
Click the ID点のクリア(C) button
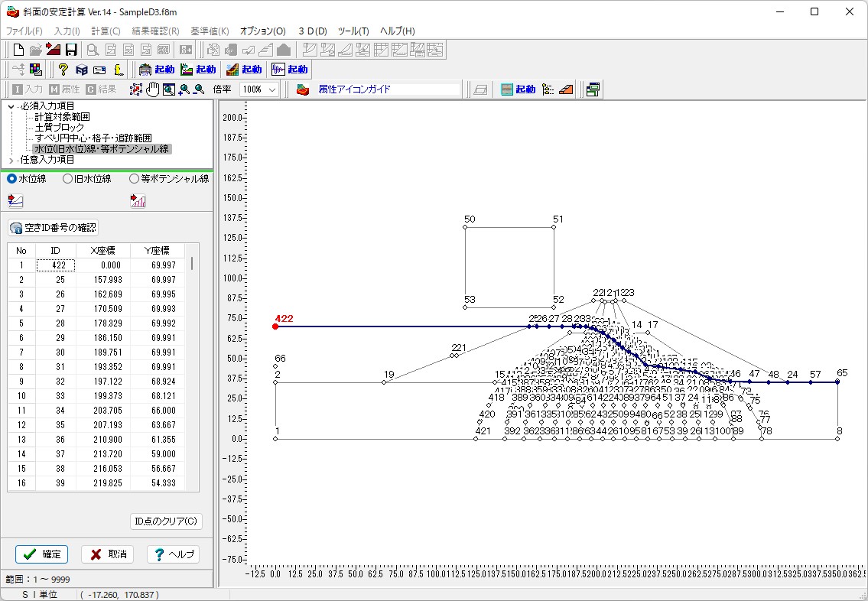point(166,521)
